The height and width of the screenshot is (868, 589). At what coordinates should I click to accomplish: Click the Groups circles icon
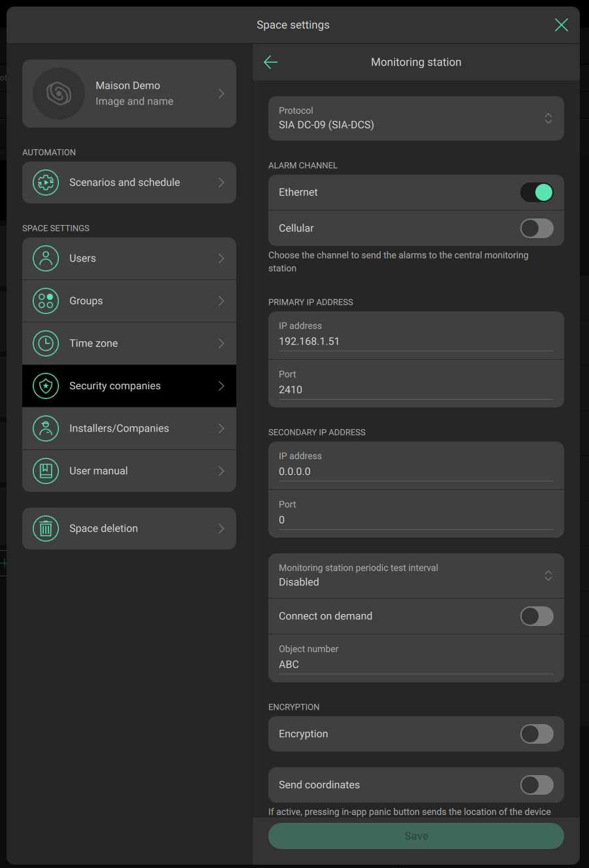click(x=46, y=301)
